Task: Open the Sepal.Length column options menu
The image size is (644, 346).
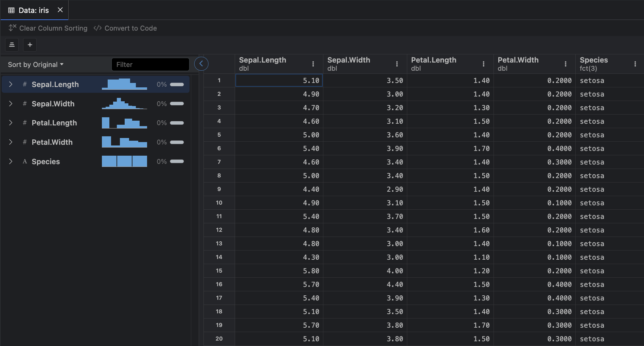Action: coord(313,64)
